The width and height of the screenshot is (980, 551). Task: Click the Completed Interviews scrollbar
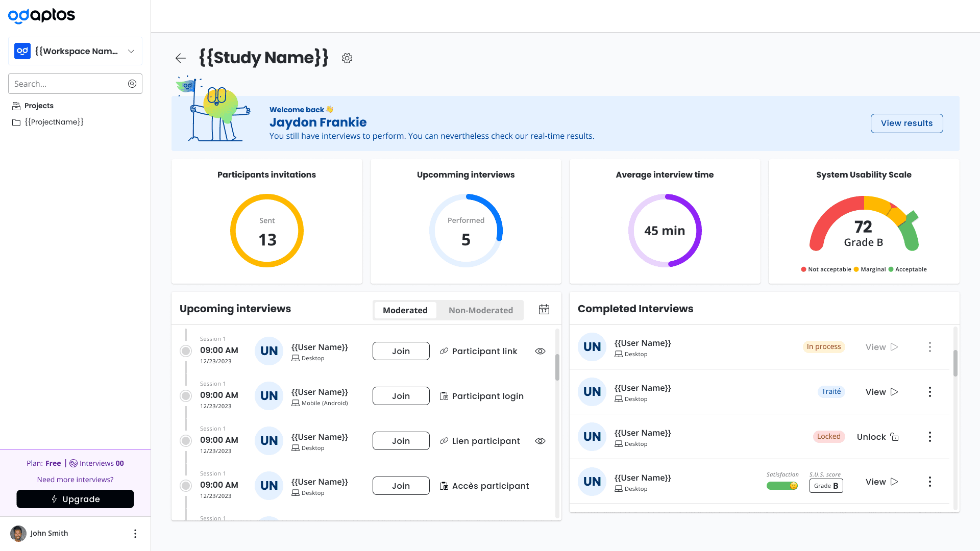(x=955, y=363)
